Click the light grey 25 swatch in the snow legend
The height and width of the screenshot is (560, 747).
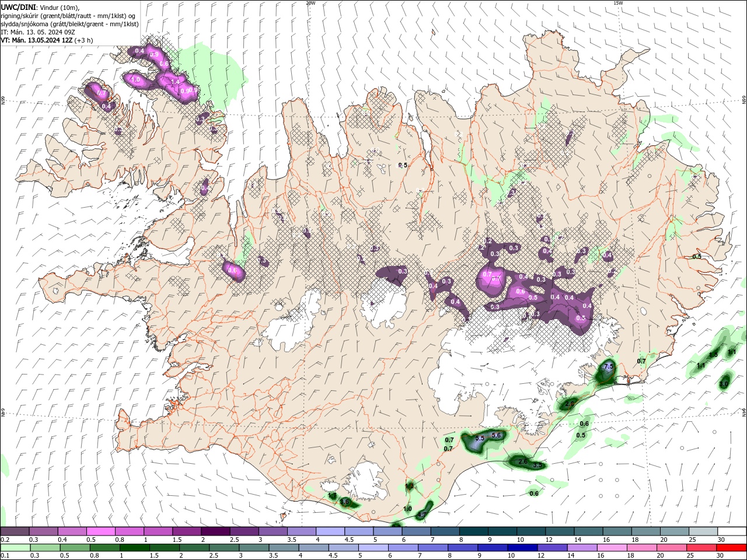(703, 531)
